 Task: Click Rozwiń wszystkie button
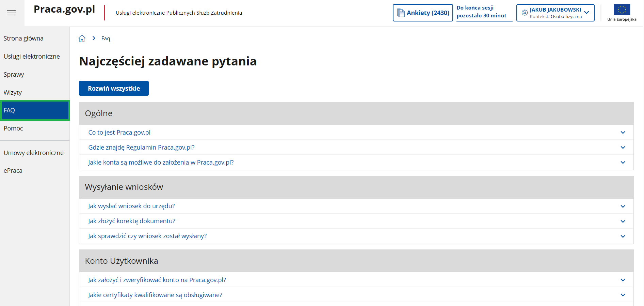pos(114,88)
